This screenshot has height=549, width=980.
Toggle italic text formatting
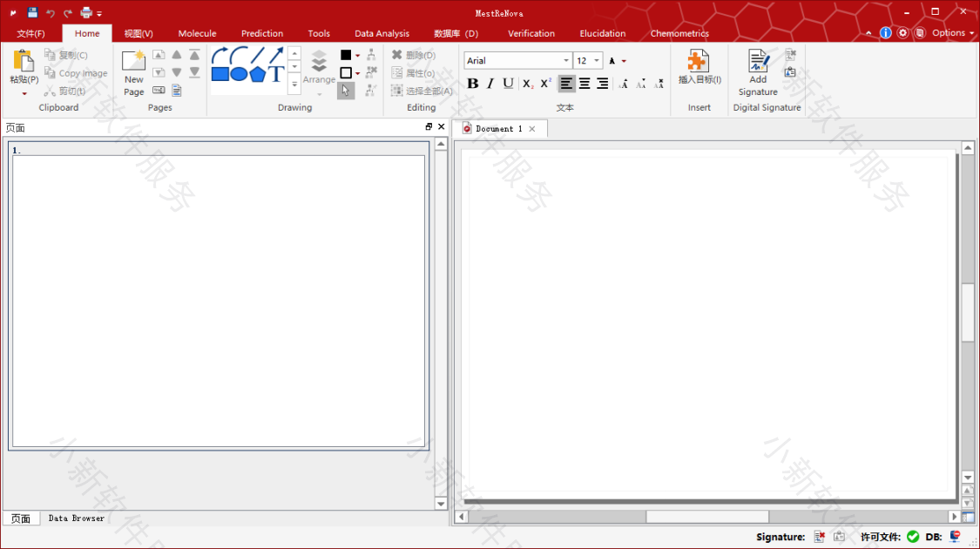(x=490, y=84)
